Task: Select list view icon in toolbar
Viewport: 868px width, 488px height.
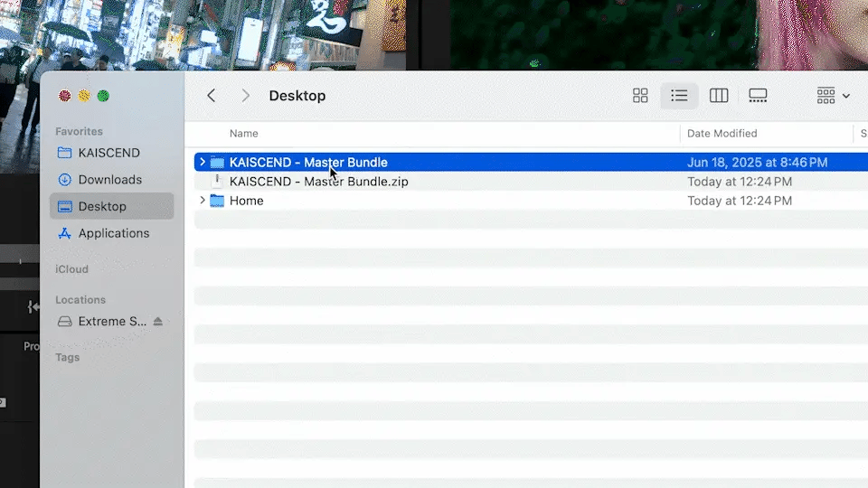Action: tap(679, 96)
